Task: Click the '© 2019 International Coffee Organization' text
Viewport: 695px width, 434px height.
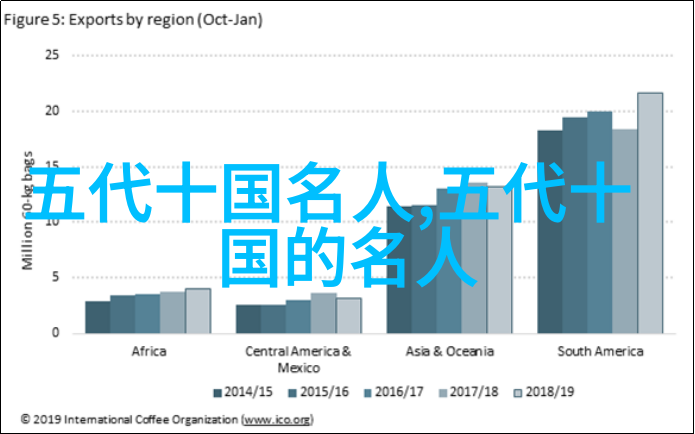Action: tap(129, 419)
